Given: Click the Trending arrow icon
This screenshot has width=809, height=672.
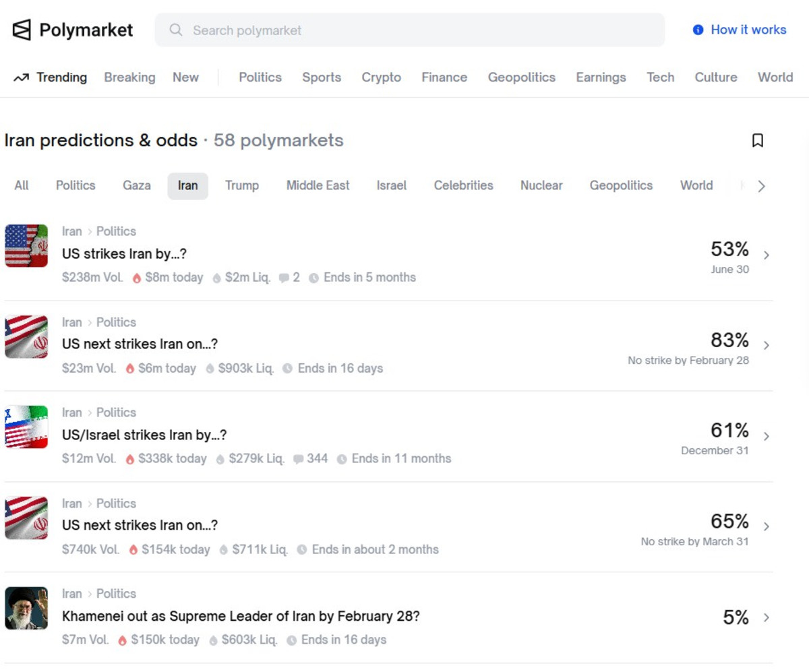Looking at the screenshot, I should tap(21, 78).
